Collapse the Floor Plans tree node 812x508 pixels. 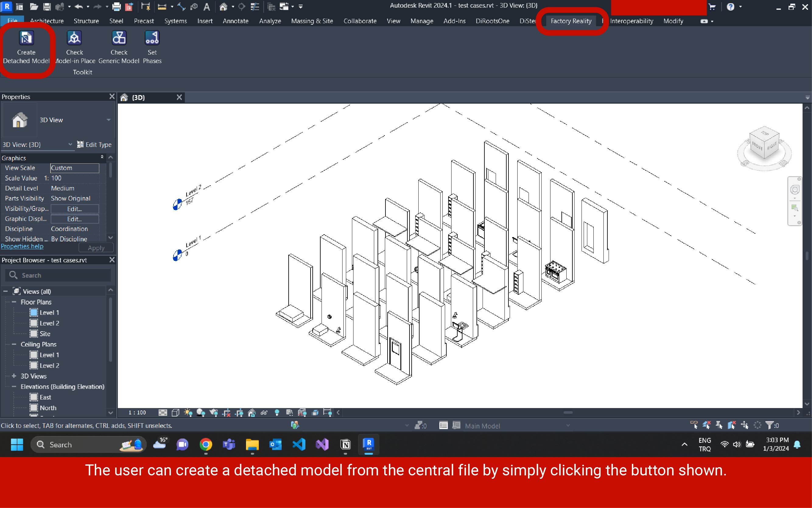14,302
